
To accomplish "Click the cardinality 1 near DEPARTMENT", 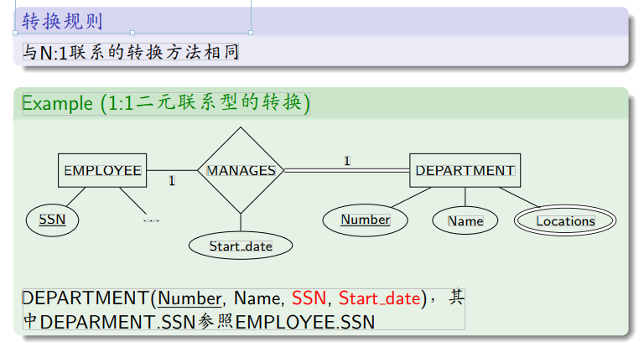I will coord(347,161).
